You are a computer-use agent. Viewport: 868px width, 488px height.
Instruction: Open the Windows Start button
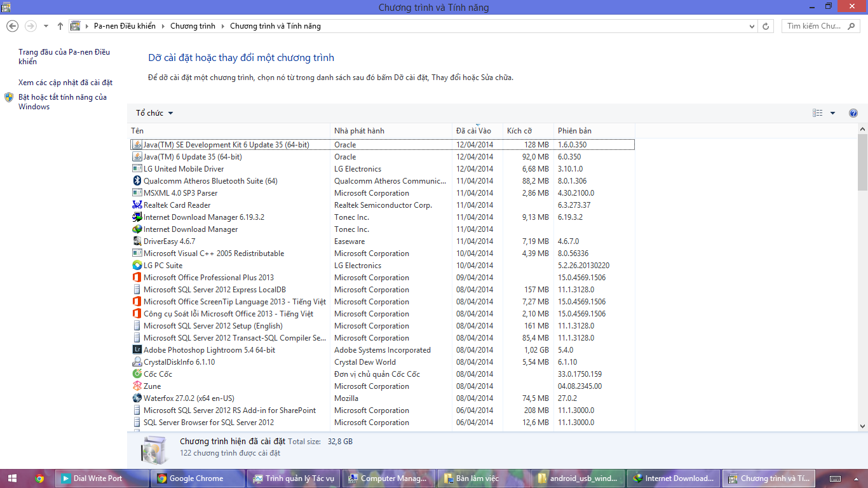[12, 478]
